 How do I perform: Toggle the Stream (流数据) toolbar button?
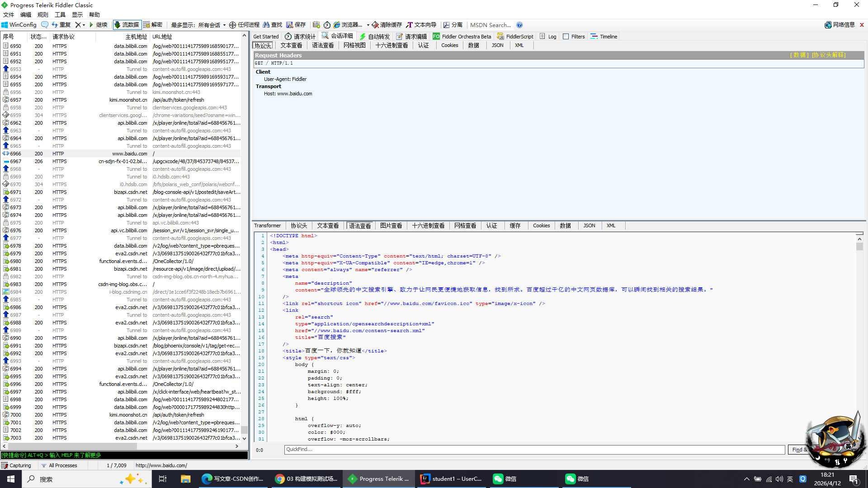[127, 25]
